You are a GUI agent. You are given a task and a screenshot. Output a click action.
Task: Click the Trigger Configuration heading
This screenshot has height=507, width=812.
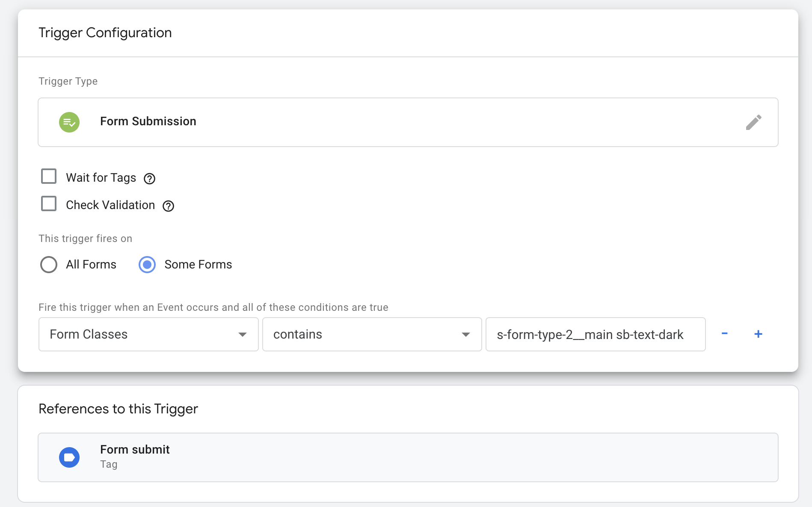coord(105,33)
